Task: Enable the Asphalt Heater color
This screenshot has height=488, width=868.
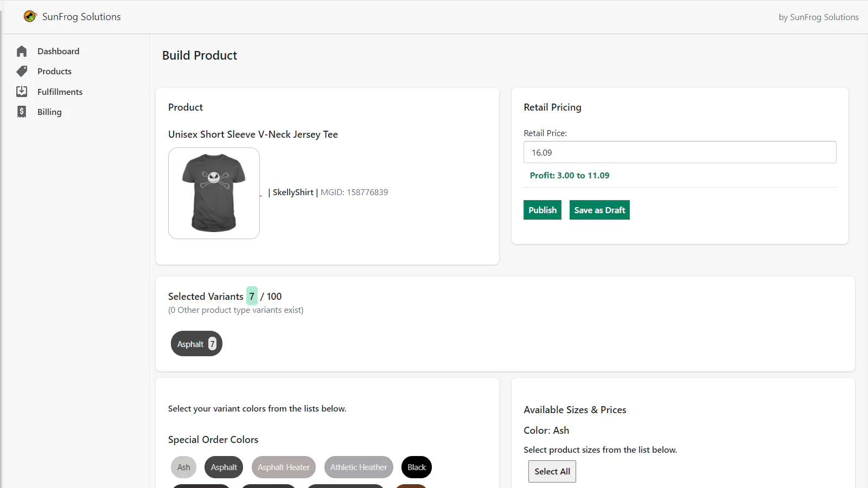Action: pos(283,467)
